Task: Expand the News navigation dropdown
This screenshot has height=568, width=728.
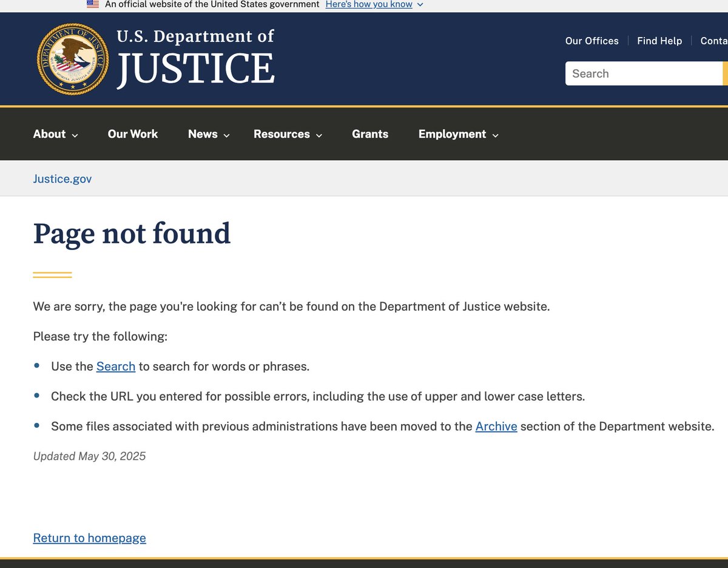Action: pos(208,134)
